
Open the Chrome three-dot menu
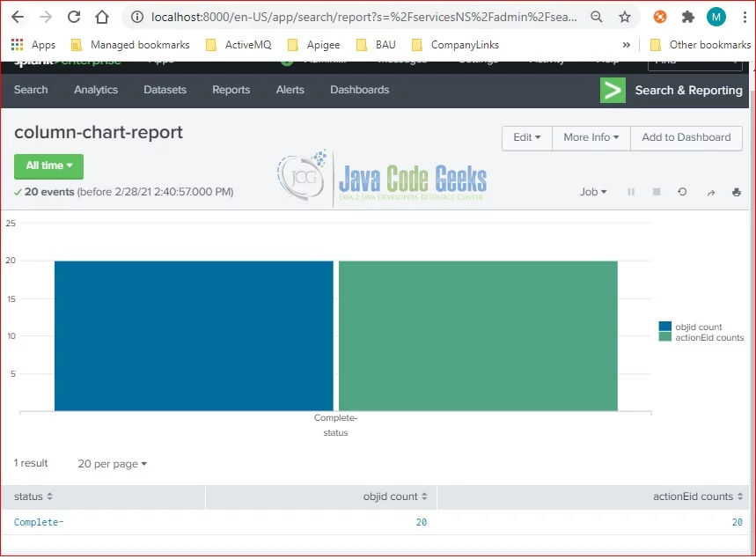coord(745,18)
